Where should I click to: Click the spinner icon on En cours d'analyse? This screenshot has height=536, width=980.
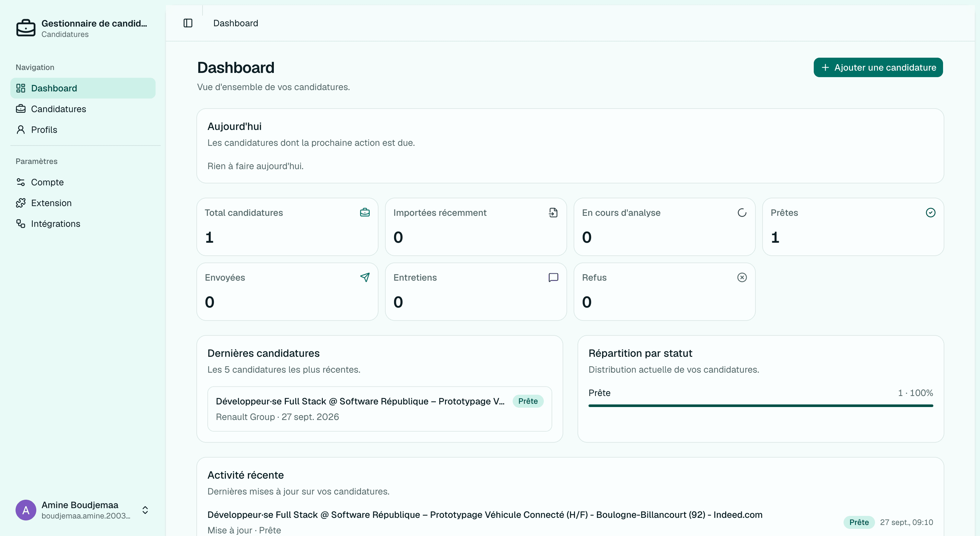[742, 213]
